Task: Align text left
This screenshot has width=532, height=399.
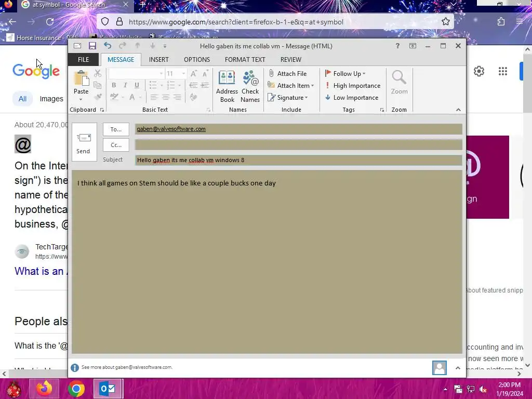Action: click(x=154, y=97)
